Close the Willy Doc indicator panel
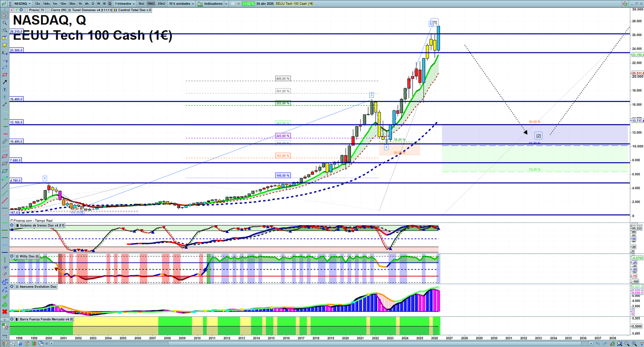 [12, 256]
